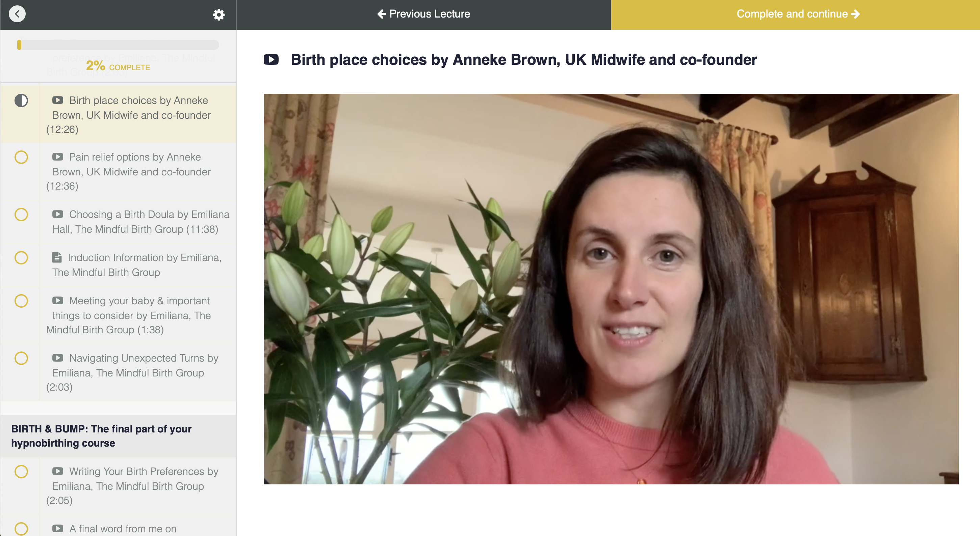Click video icon beside Writing Your Birth Preferences

(58, 471)
